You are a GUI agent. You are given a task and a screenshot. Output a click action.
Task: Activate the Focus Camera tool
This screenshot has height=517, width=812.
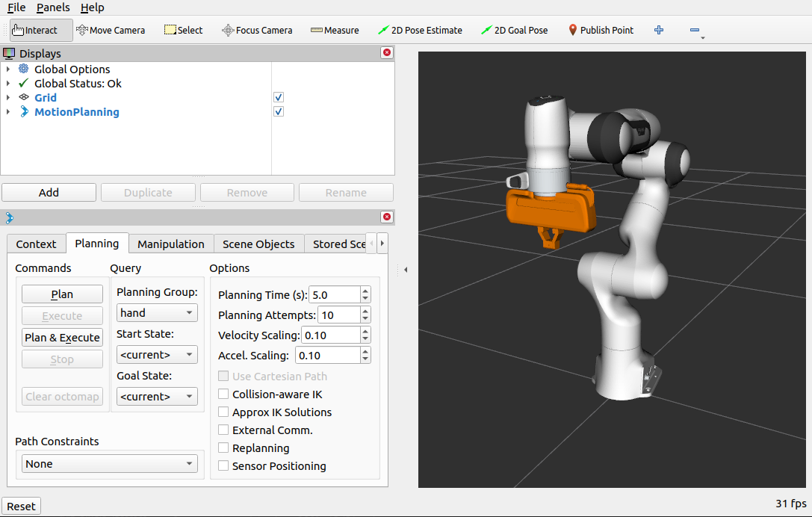point(257,30)
